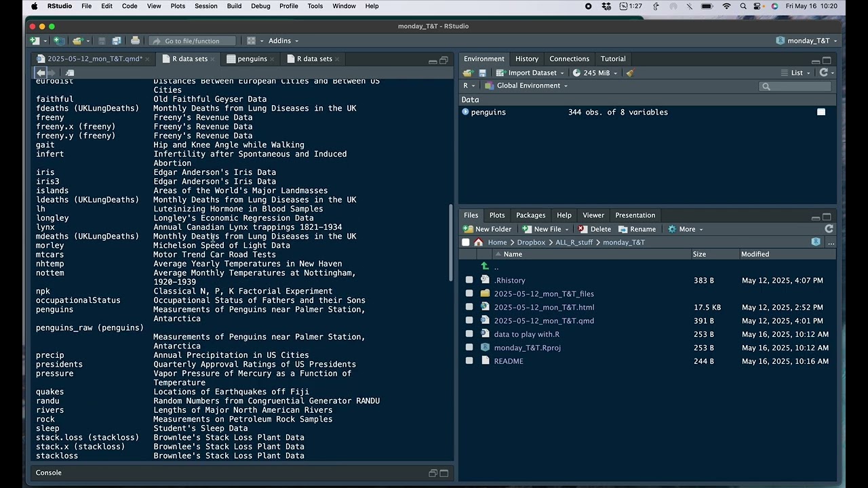Switch to the History tab
The width and height of the screenshot is (868, 488).
tap(527, 59)
